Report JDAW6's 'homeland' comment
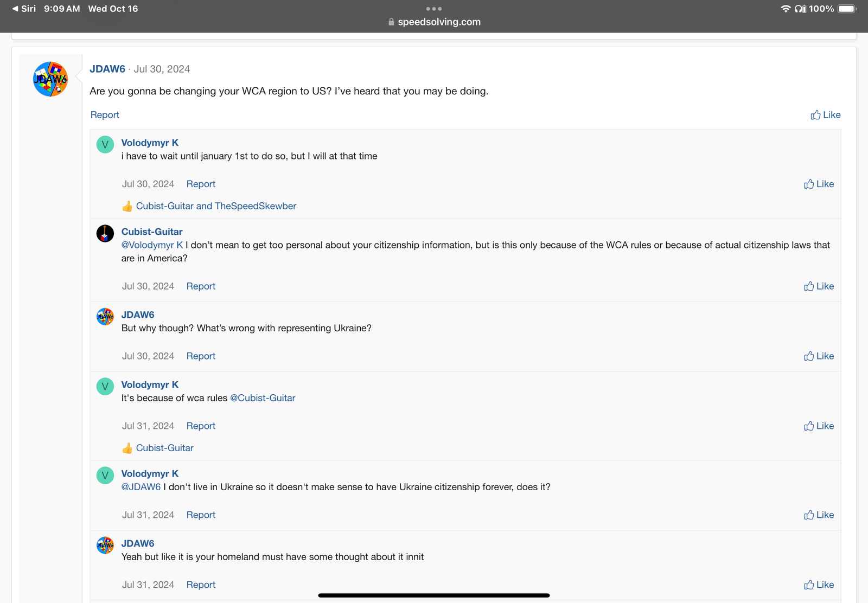This screenshot has height=603, width=868. pos(201,585)
